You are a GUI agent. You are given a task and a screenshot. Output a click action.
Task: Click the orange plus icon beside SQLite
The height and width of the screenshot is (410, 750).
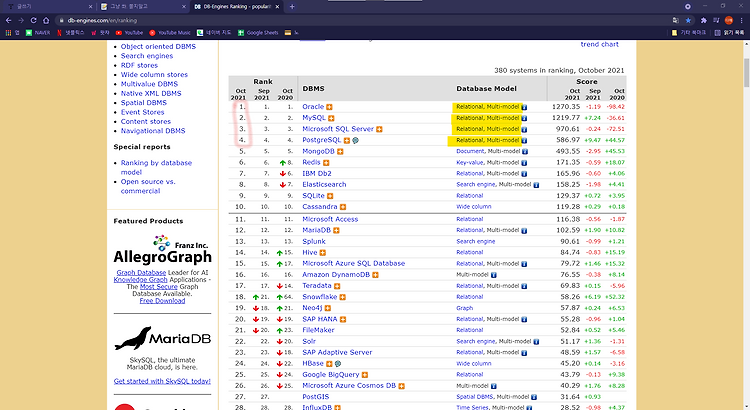330,196
